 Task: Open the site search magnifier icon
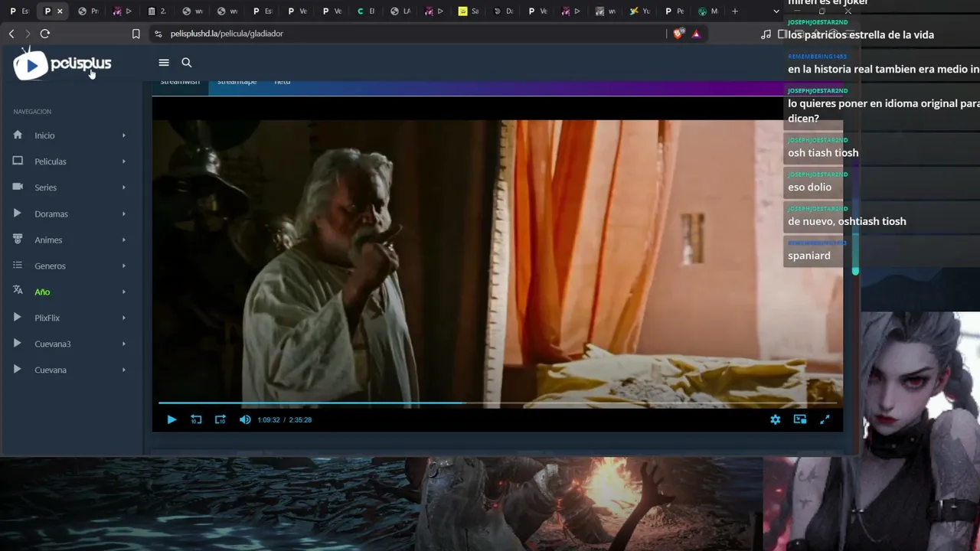click(x=186, y=63)
